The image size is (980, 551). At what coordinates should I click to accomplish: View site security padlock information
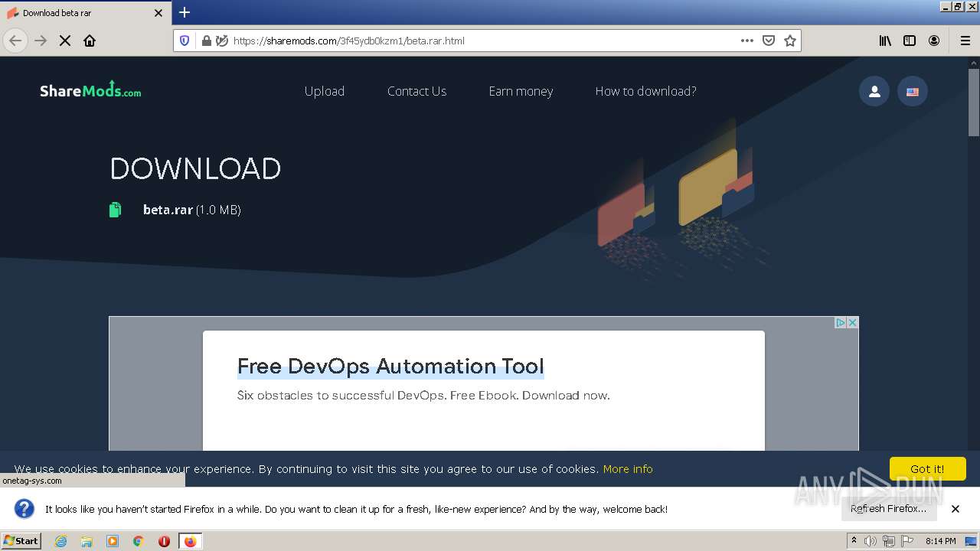(x=206, y=41)
